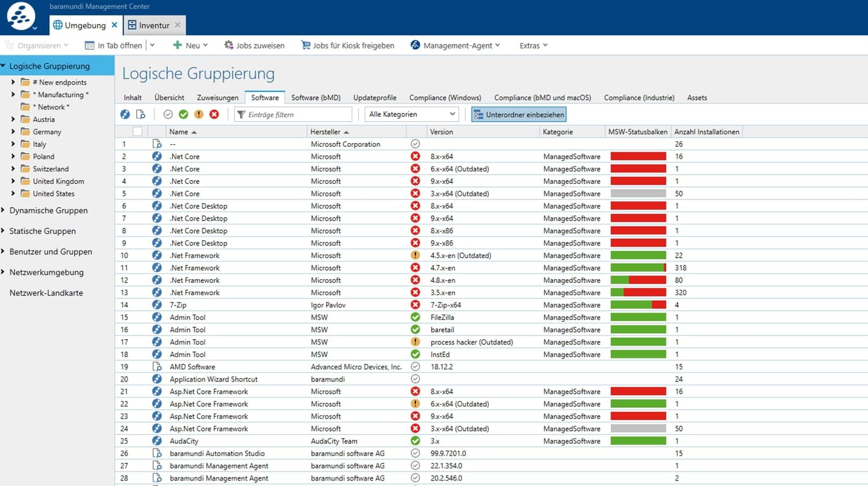868x486 pixels.
Task: Click the grey status icon for AMD Software
Action: [415, 367]
